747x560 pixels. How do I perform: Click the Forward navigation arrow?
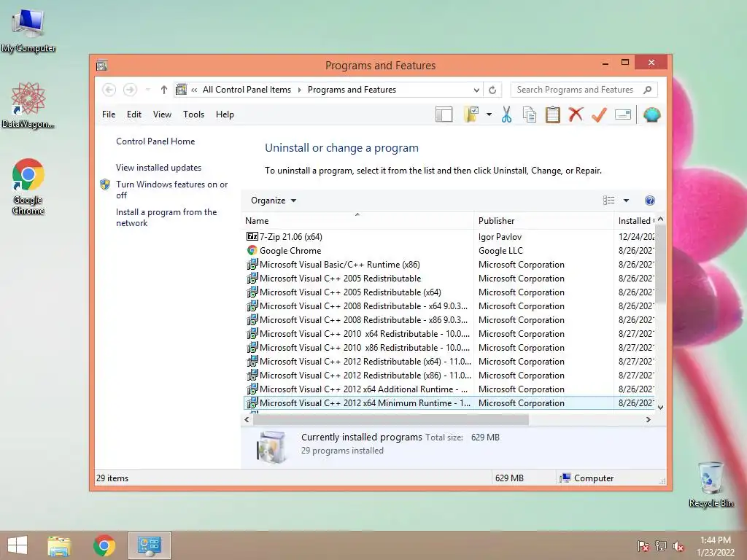point(130,90)
